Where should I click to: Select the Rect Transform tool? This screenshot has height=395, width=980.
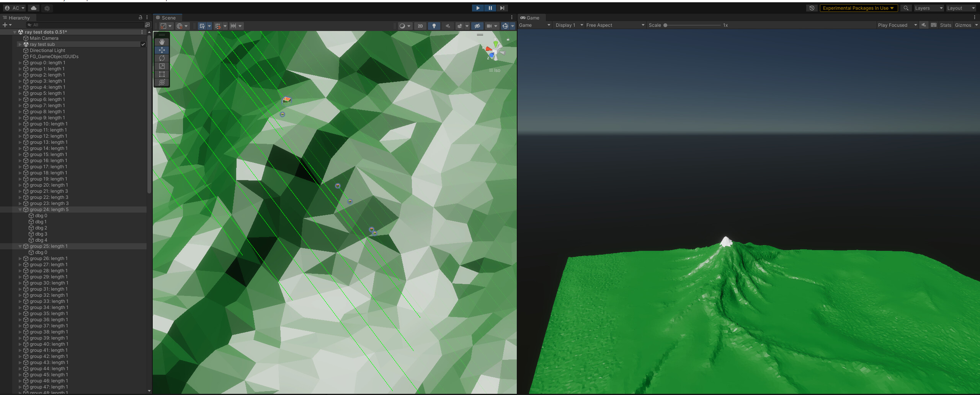tap(162, 74)
